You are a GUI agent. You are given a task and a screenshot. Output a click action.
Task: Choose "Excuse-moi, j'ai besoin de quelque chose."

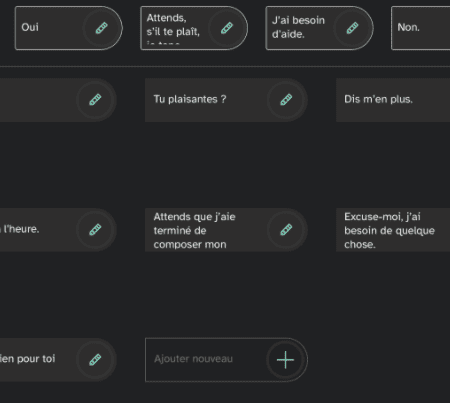(x=389, y=230)
